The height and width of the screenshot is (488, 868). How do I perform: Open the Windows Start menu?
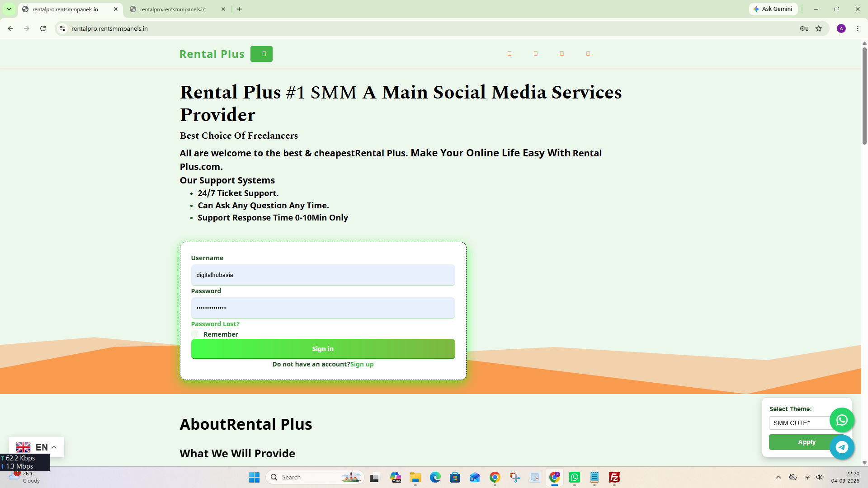255,477
